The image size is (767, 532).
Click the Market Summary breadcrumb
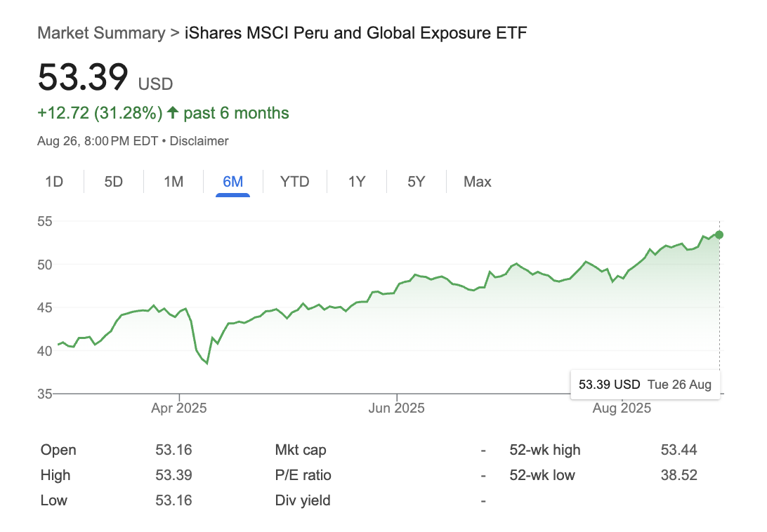tap(101, 33)
